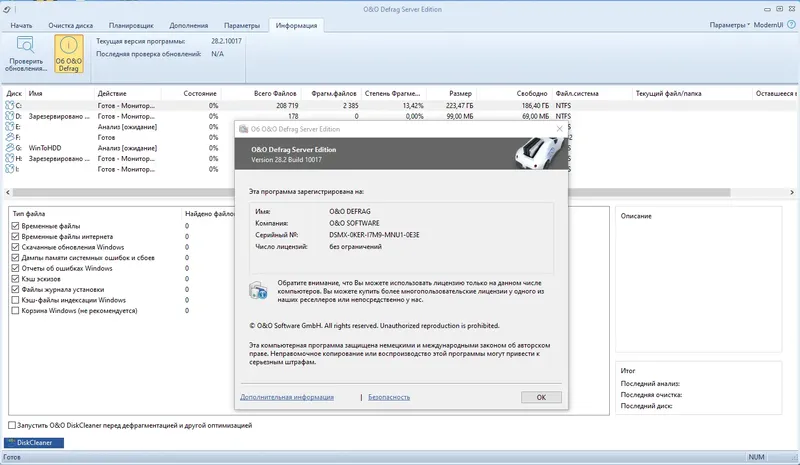Image resolution: width=800 pixels, height=465 pixels.
Task: Click the 208 719 total files cell
Action: click(287, 106)
